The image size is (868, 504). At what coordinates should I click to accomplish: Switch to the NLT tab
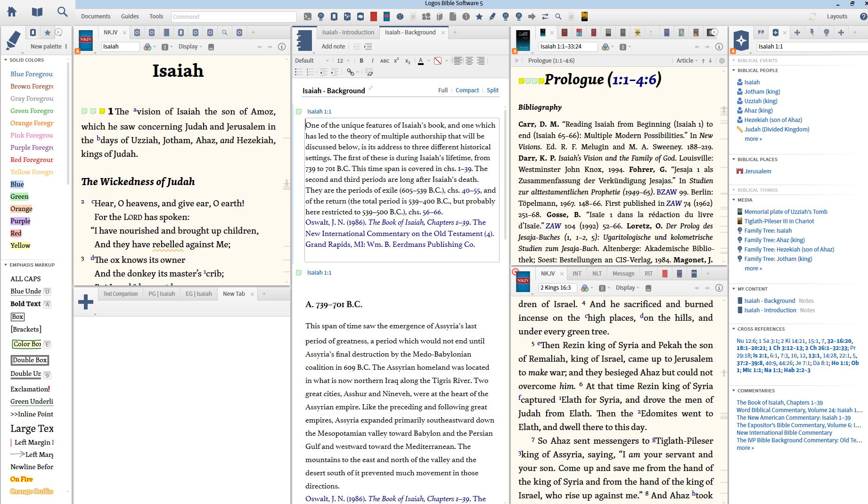[597, 274]
